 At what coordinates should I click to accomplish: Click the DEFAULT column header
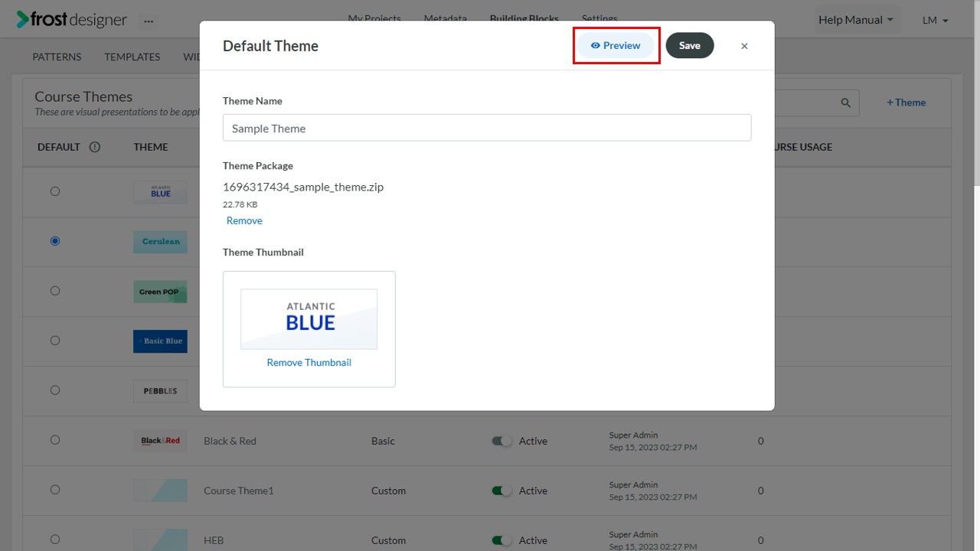(x=59, y=147)
